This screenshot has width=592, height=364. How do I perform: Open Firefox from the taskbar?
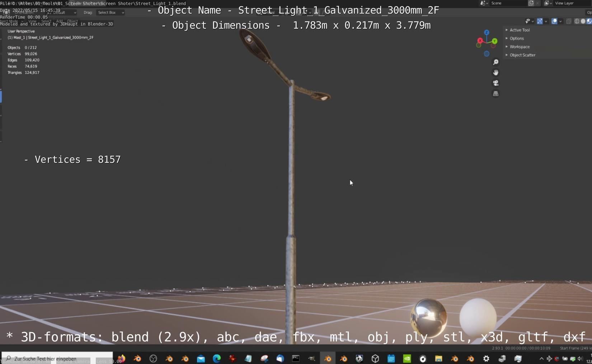[121, 358]
